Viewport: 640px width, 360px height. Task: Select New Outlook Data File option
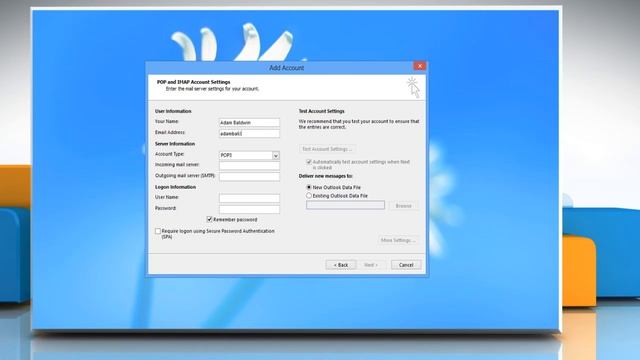(309, 187)
